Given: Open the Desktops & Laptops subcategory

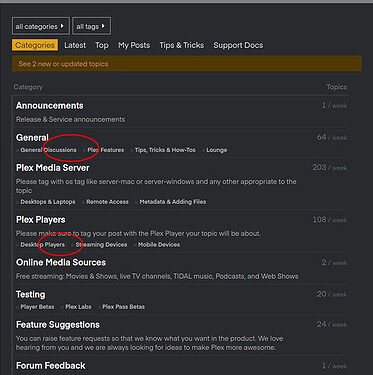Looking at the screenshot, I should (x=48, y=202).
